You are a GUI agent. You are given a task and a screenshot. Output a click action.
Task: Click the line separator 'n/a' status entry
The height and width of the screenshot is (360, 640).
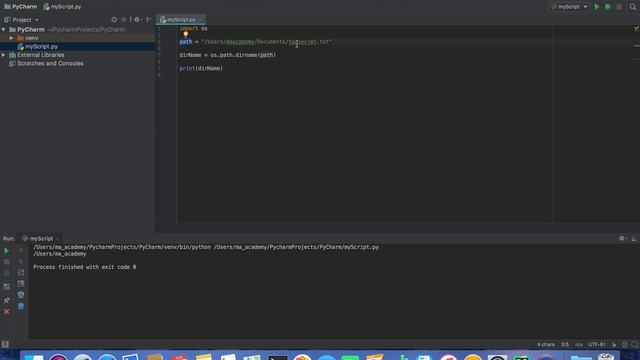pyautogui.click(x=579, y=345)
